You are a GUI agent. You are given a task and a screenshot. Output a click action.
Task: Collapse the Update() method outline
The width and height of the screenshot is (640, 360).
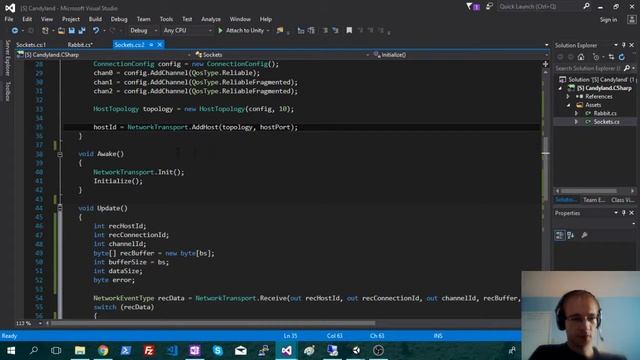pos(60,208)
